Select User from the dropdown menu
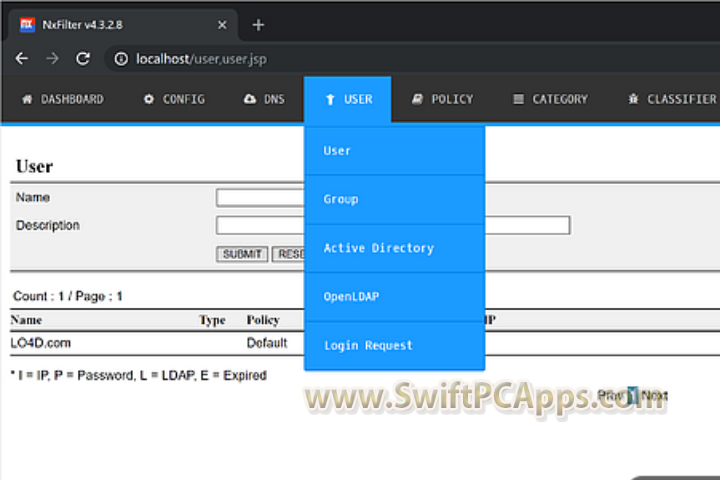The width and height of the screenshot is (720, 480). [x=394, y=151]
